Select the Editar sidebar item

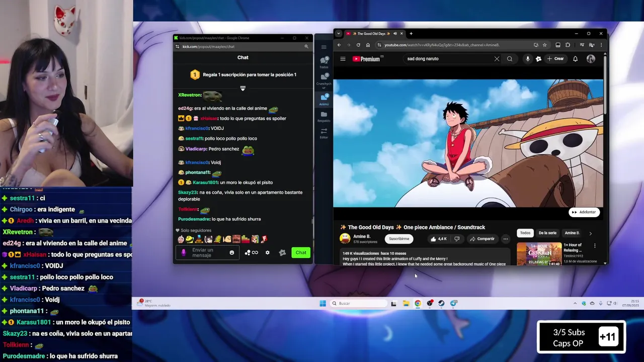[324, 133]
